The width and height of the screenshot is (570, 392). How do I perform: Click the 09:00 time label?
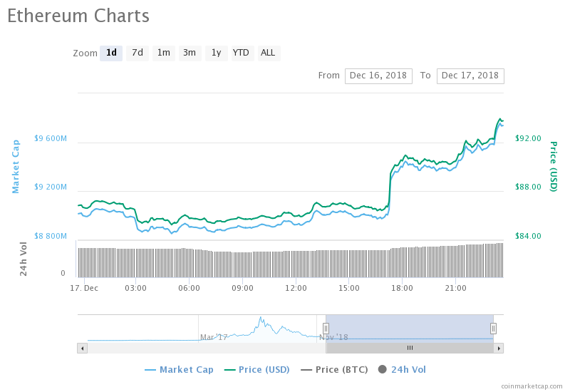click(242, 288)
